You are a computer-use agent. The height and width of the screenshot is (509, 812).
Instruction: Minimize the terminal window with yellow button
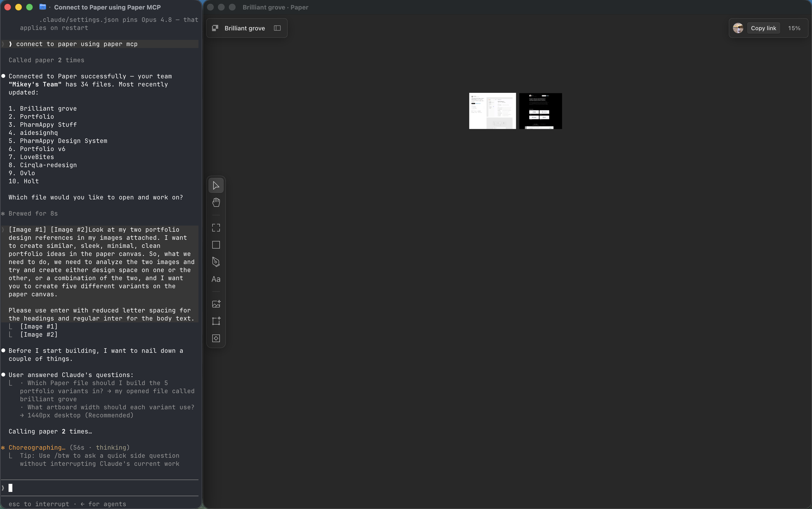coord(19,7)
